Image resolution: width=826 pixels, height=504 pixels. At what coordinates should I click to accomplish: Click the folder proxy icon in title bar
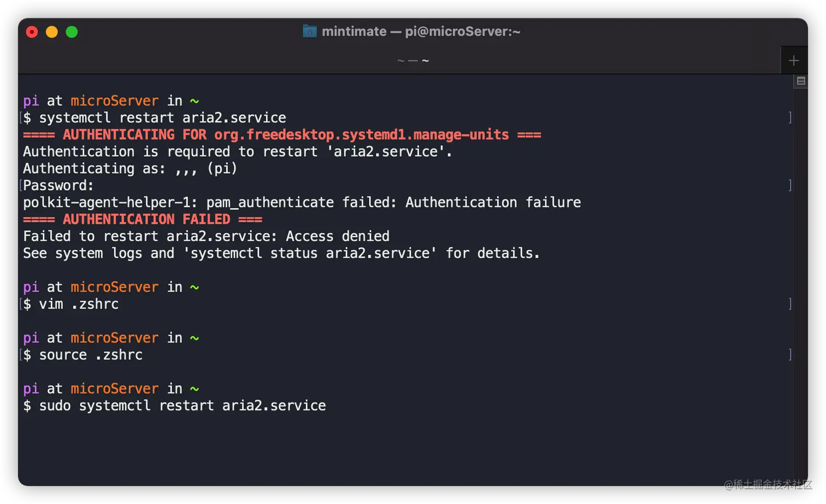point(309,31)
